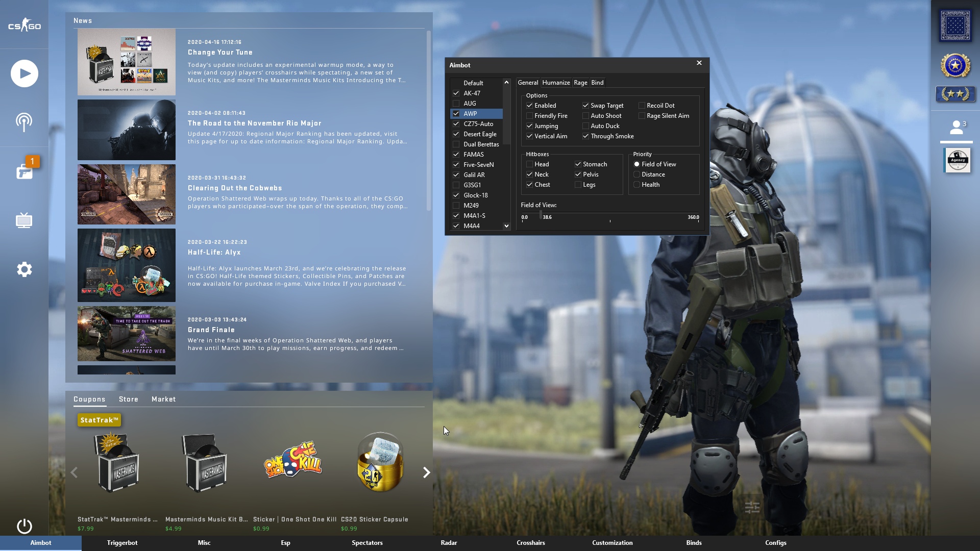Enable the Auto Shoot option
The width and height of the screenshot is (980, 551).
585,116
